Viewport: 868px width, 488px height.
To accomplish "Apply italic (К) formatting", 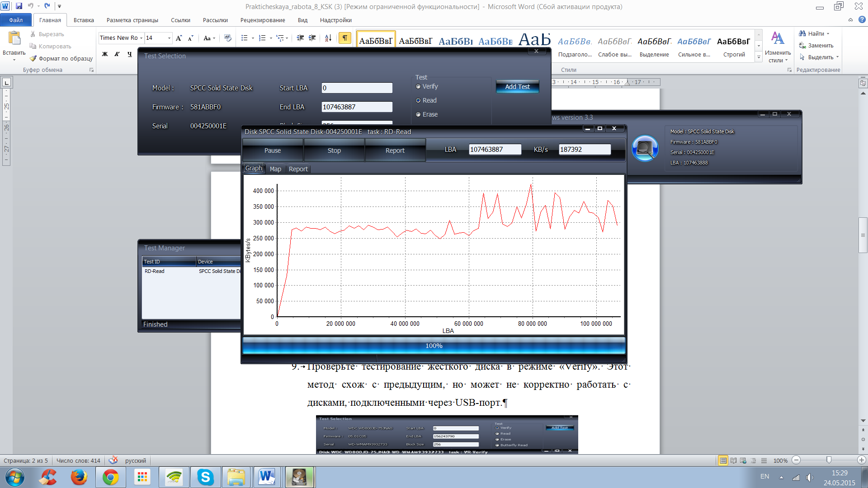I will (117, 54).
